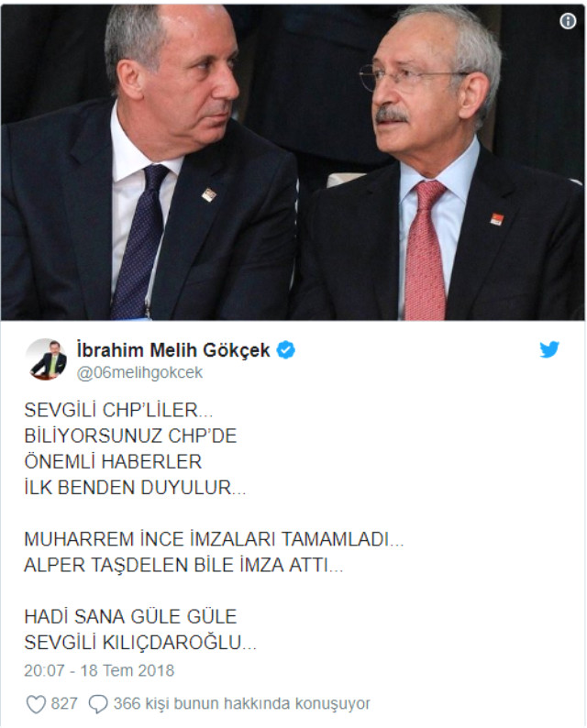Open "366 kişi bunun hakkında konuşuyor" link
Viewport: 587px width, 728px height.
(x=241, y=704)
